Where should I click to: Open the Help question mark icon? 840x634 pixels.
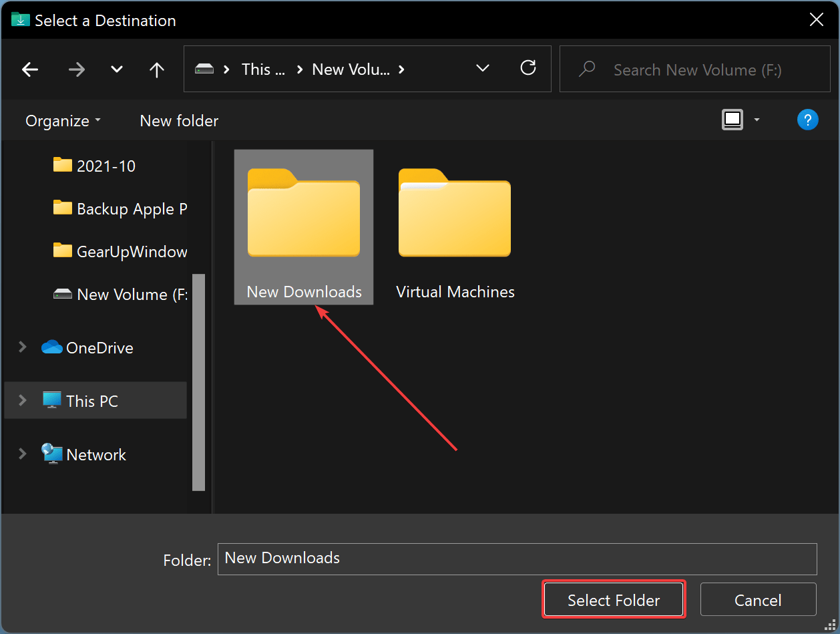pyautogui.click(x=808, y=120)
